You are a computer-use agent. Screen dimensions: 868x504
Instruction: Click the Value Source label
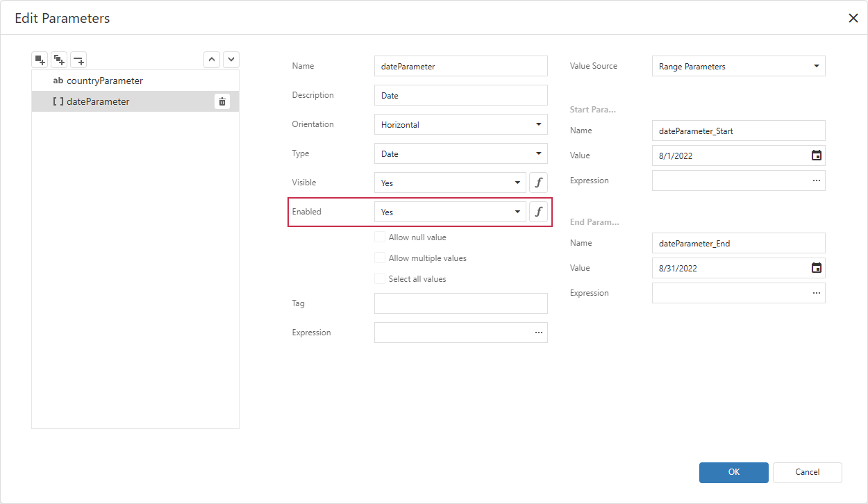pos(594,66)
